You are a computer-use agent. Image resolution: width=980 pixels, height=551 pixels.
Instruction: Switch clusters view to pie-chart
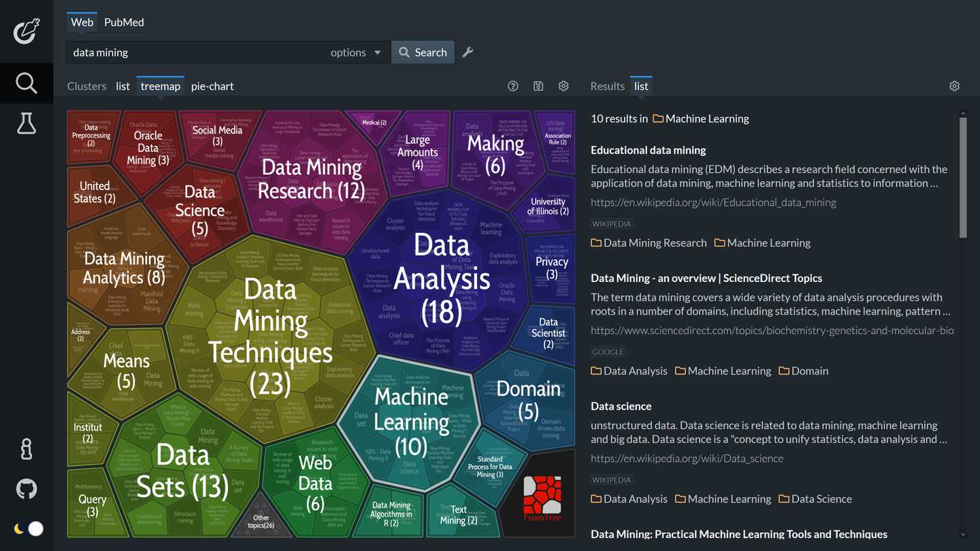(212, 86)
